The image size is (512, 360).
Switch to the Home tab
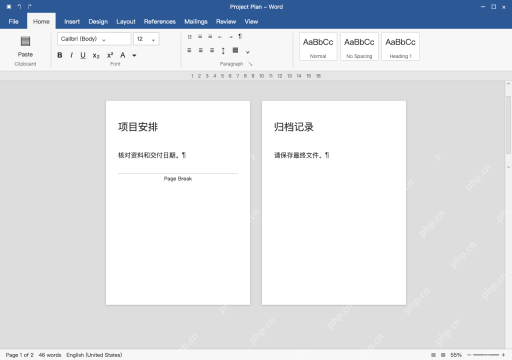tap(41, 22)
